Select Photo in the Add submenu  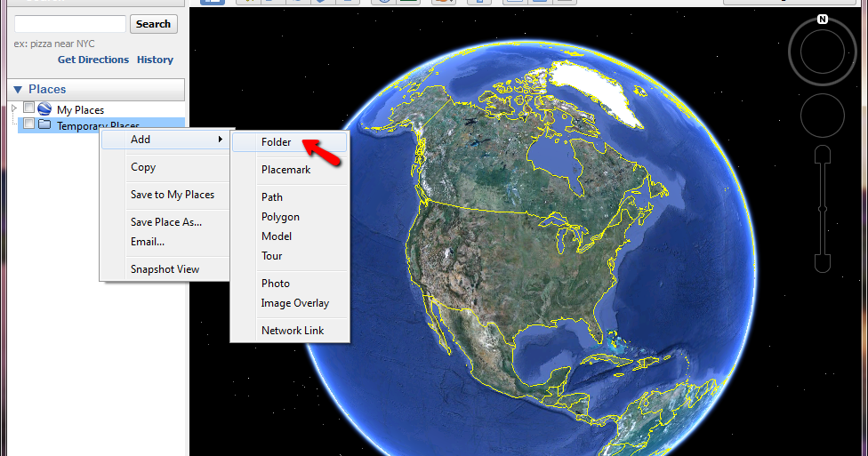[x=290, y=284]
